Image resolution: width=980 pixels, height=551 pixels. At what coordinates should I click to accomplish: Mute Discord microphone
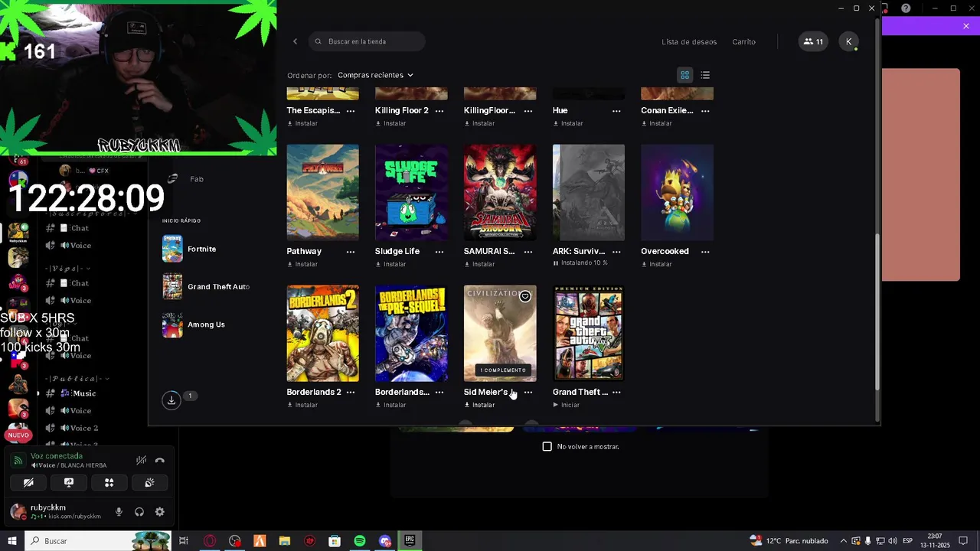(x=119, y=512)
